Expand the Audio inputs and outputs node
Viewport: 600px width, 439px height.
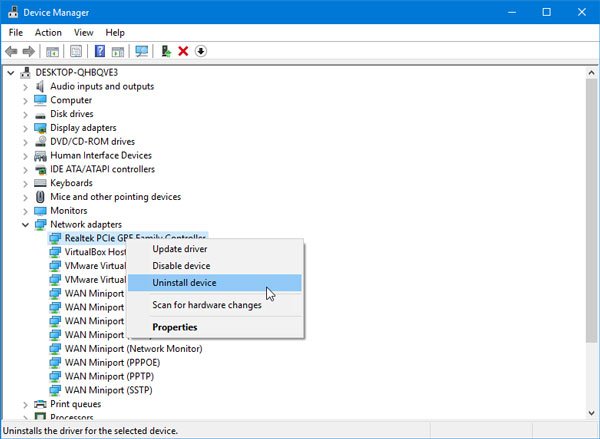point(25,86)
